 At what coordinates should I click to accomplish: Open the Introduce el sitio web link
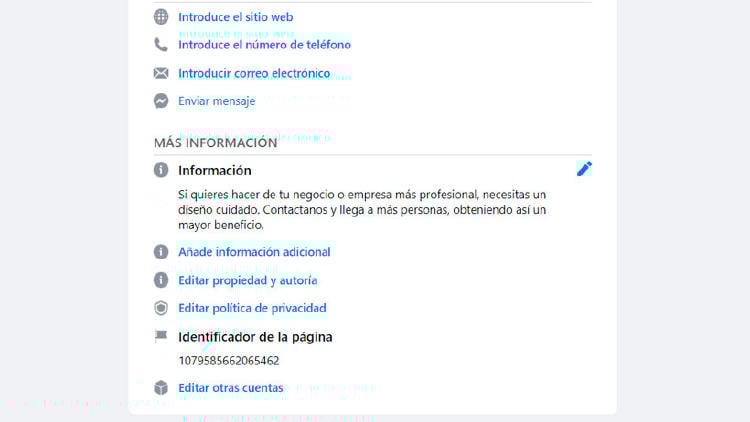[x=235, y=17]
